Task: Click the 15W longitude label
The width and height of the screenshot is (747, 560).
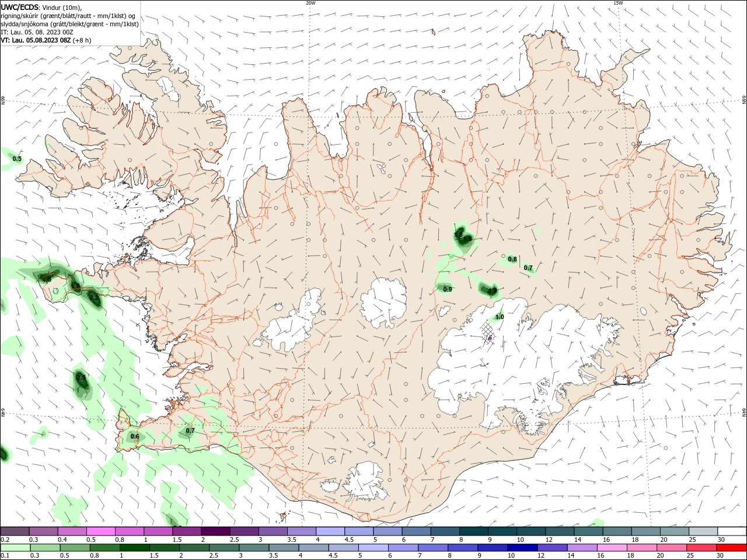Action: click(618, 3)
